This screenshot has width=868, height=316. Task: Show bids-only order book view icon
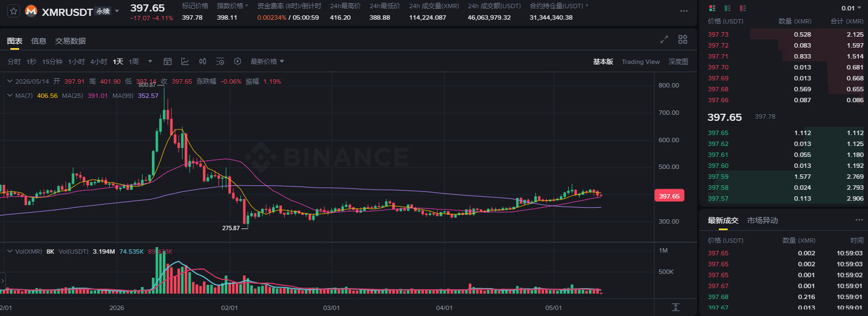pyautogui.click(x=727, y=8)
